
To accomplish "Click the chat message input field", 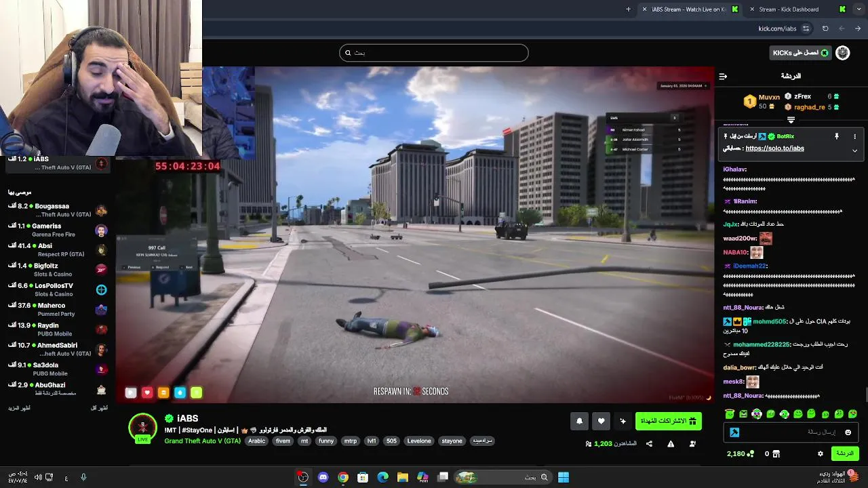I will [x=791, y=432].
